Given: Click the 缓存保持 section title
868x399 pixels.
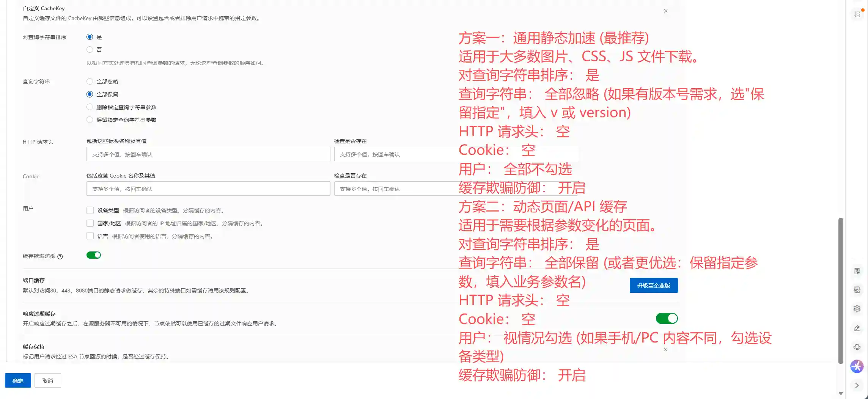Looking at the screenshot, I should pos(34,347).
